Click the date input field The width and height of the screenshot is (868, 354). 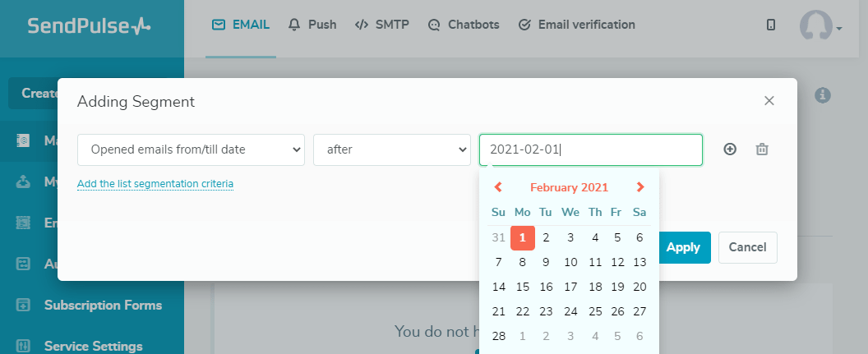click(590, 149)
